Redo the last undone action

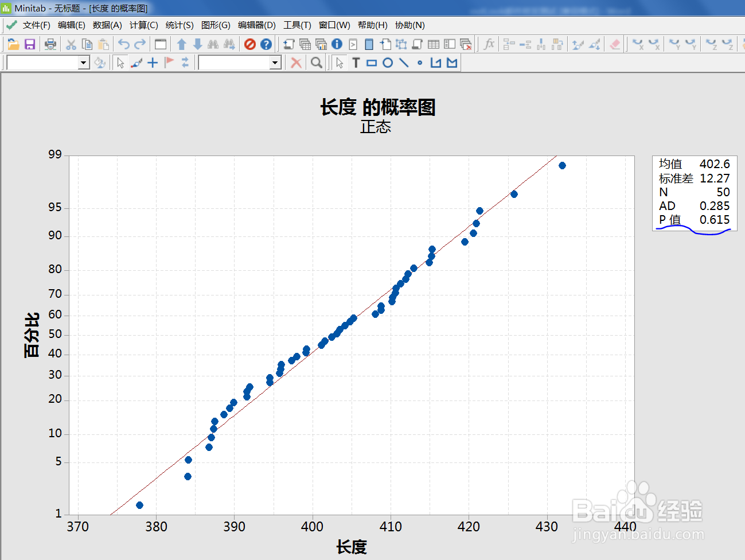pos(140,44)
